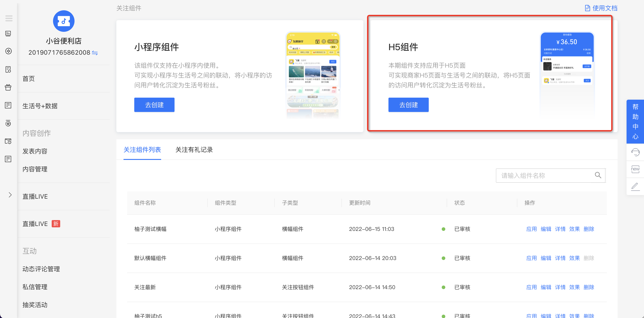
Task: Click the switch account arrows icon
Action: (x=95, y=53)
